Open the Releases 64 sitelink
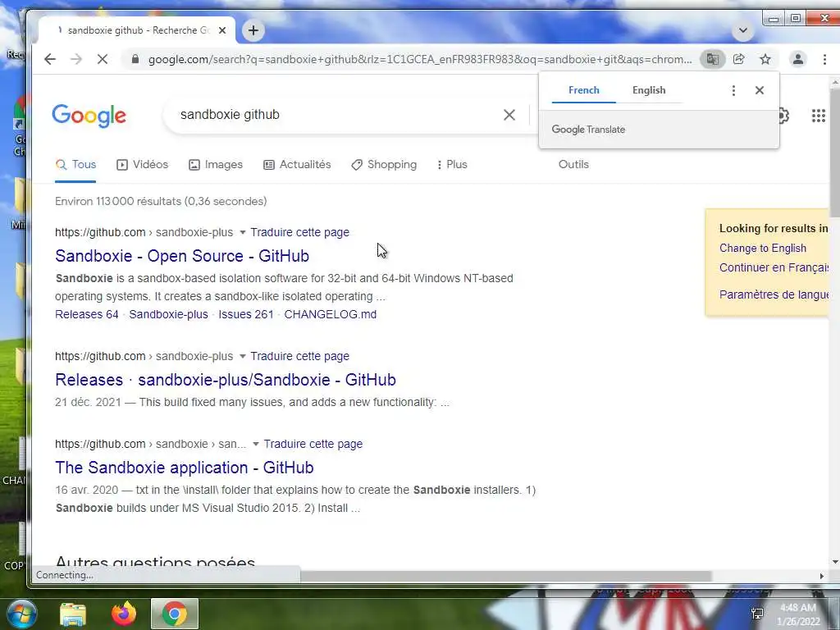 coord(87,314)
